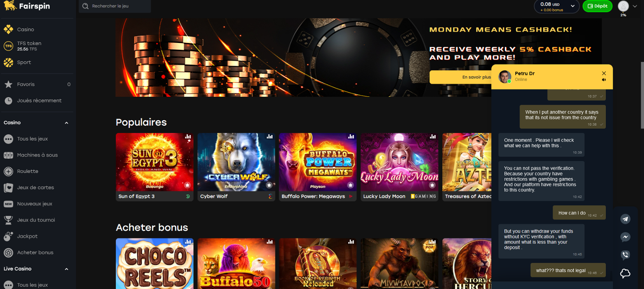Open the user profile avatar menu
The height and width of the screenshot is (289, 644).
623,6
